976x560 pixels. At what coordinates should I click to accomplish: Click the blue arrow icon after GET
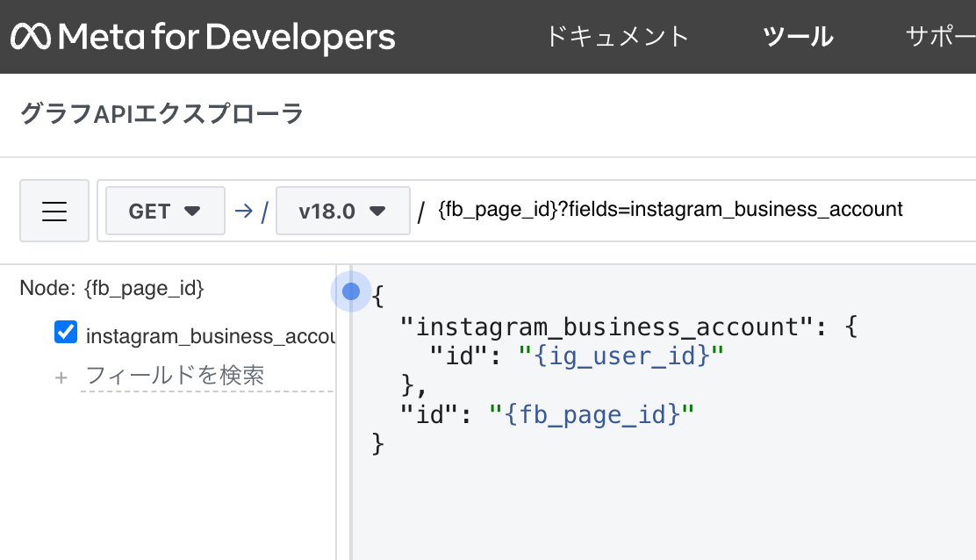pyautogui.click(x=244, y=211)
